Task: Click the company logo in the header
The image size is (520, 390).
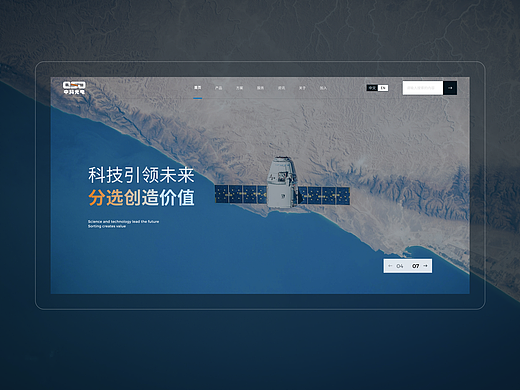Action: (x=74, y=88)
